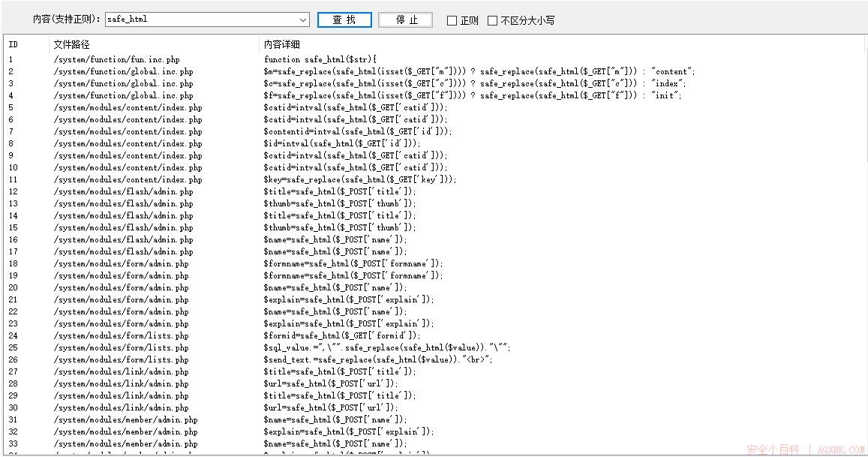Enable the 正则 regex checkbox
The width and height of the screenshot is (868, 457).
click(452, 21)
